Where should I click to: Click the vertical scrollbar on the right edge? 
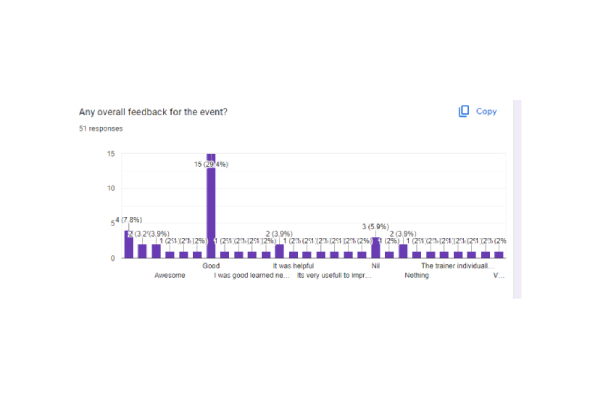516,200
